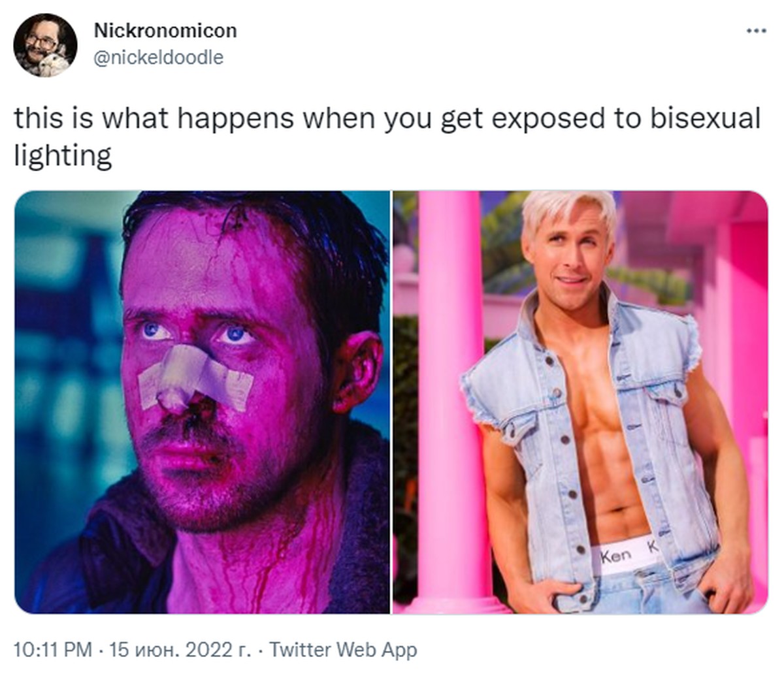Image resolution: width=784 pixels, height=674 pixels.
Task: Click the divider between the two photos
Action: [391, 402]
